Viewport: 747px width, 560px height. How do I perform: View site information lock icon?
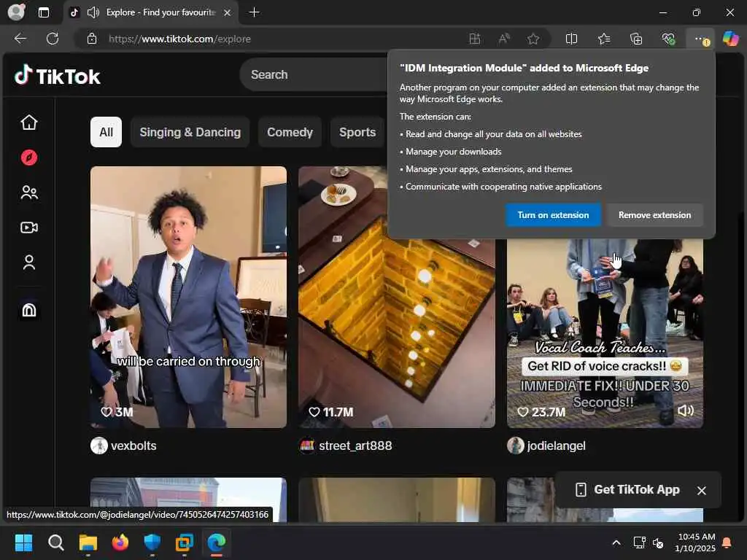tap(91, 39)
